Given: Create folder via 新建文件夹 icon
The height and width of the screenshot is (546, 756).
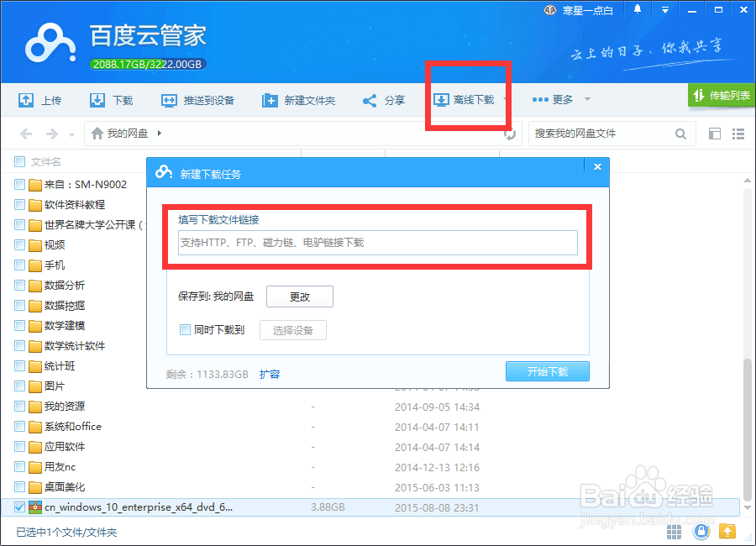Looking at the screenshot, I should [x=270, y=99].
